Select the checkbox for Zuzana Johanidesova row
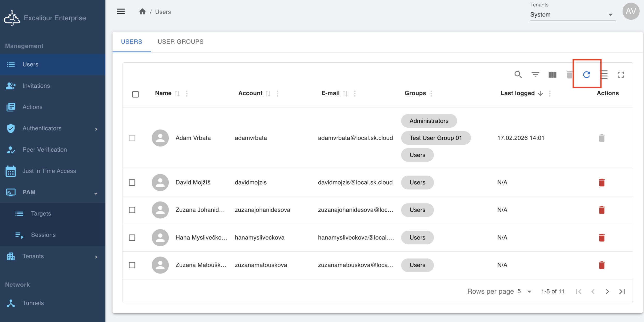Image resolution: width=644 pixels, height=322 pixels. coord(132,210)
